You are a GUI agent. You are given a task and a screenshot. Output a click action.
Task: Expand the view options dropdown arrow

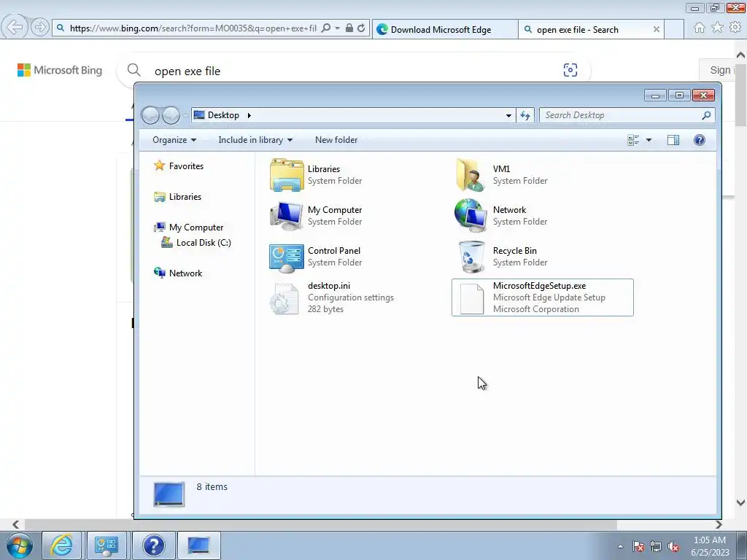point(649,140)
